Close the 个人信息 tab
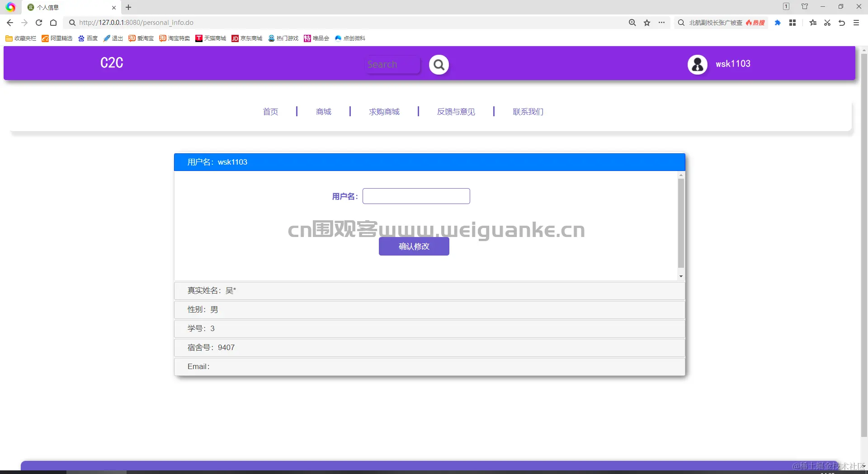 point(114,7)
